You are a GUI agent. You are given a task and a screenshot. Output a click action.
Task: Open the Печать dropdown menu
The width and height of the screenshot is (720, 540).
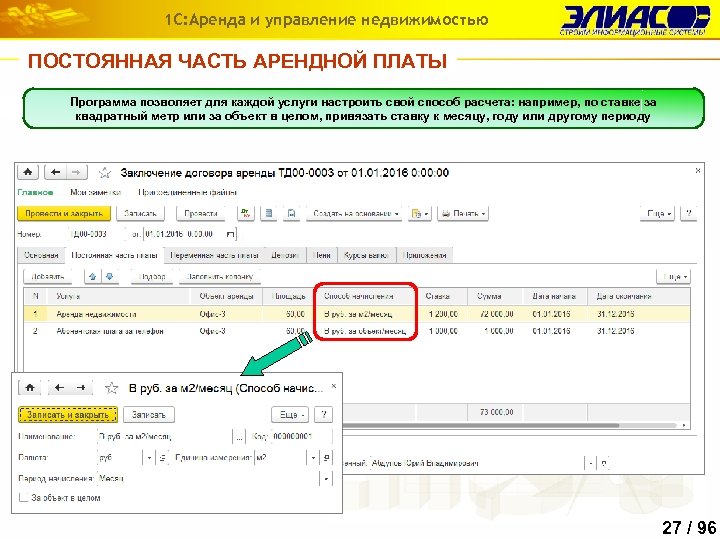(x=463, y=213)
